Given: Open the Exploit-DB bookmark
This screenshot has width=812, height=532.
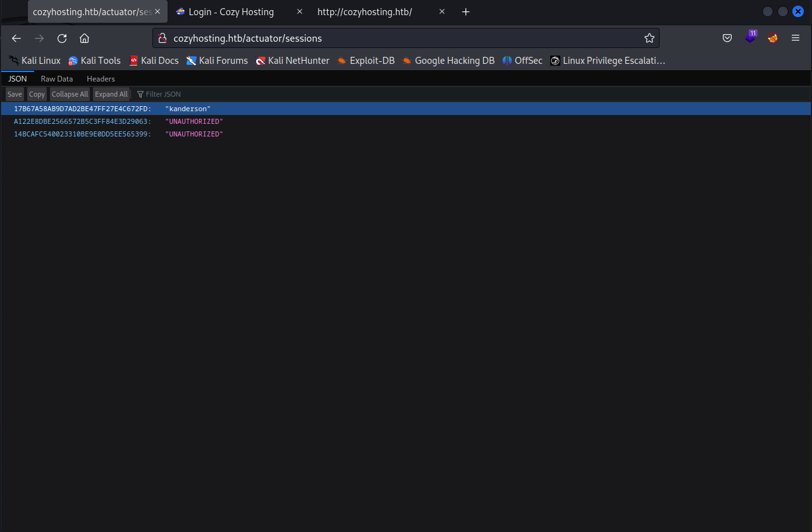Looking at the screenshot, I should pos(366,61).
